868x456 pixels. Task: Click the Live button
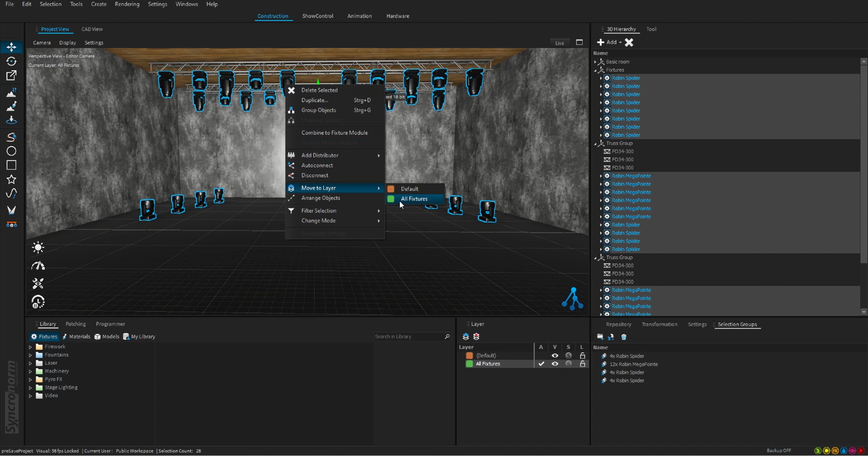(x=560, y=43)
